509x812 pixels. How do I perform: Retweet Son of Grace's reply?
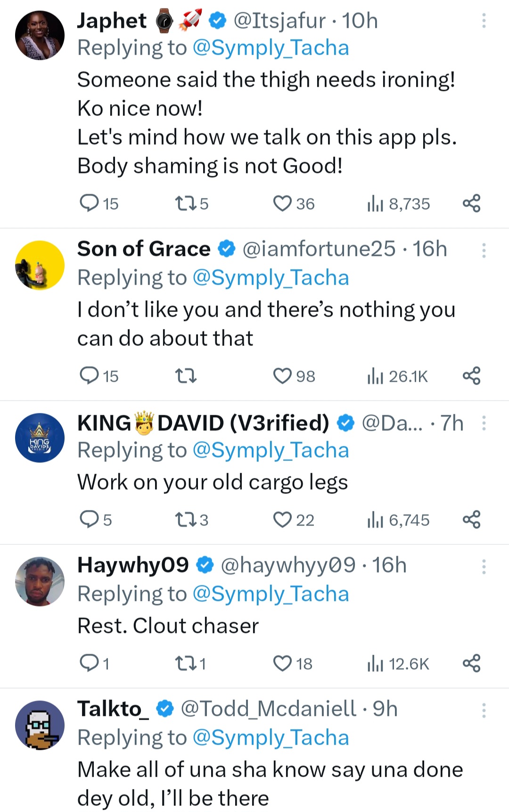click(x=185, y=376)
